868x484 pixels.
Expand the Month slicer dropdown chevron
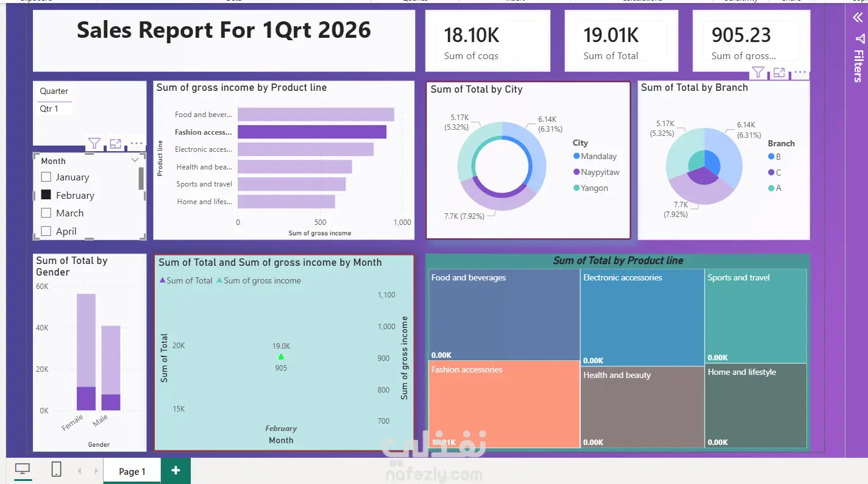[135, 161]
